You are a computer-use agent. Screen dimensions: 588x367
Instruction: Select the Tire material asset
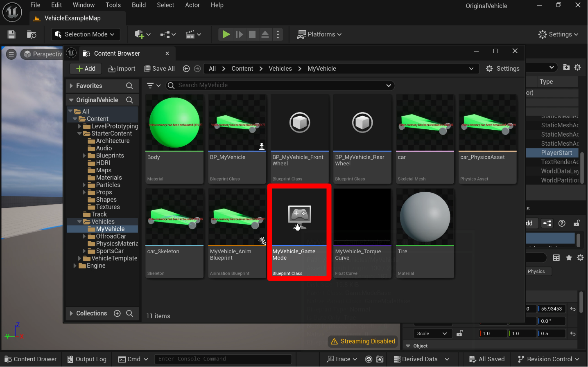(425, 233)
